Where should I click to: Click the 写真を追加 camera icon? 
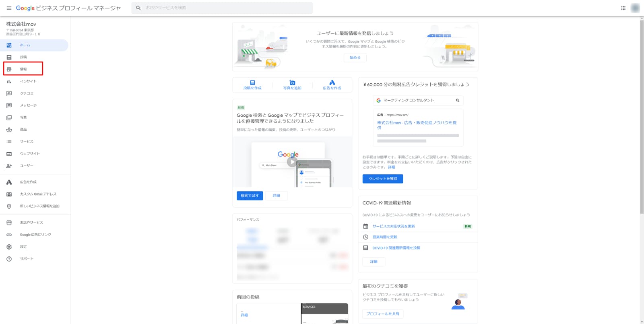coord(292,83)
